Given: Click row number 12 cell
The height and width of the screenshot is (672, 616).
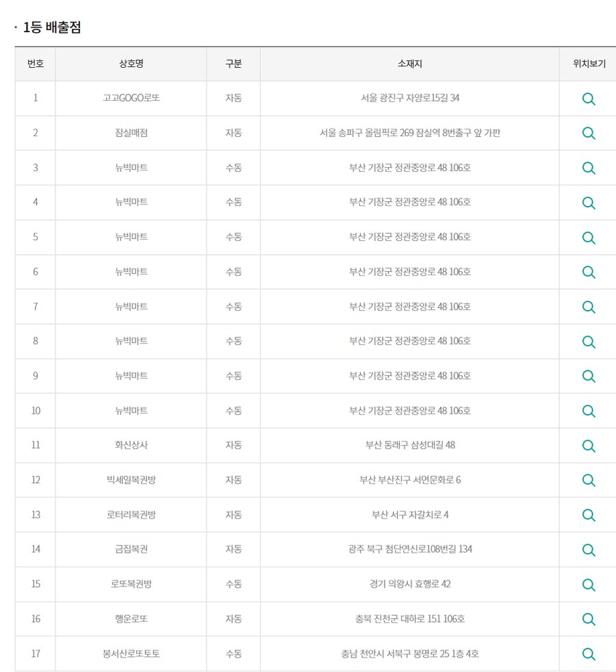Looking at the screenshot, I should pos(35,480).
